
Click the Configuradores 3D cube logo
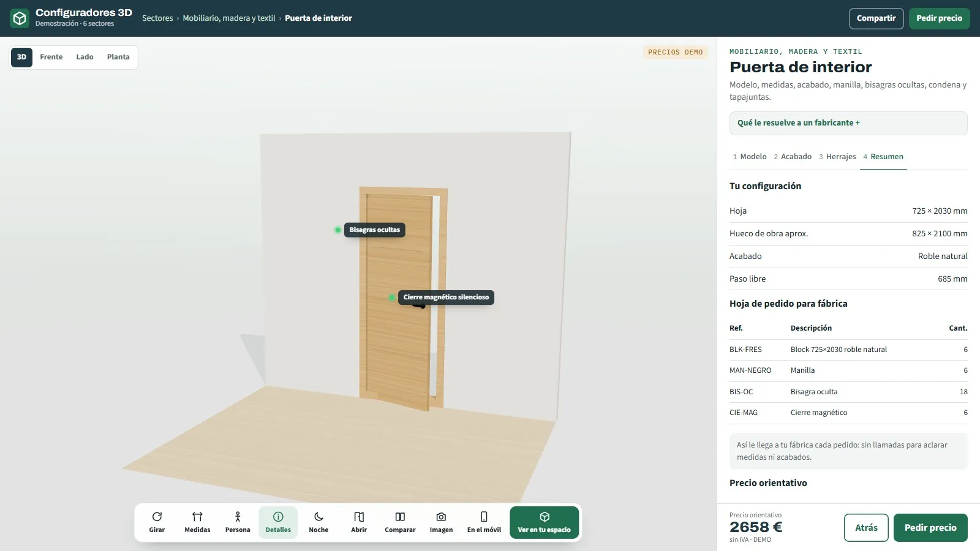click(x=20, y=18)
